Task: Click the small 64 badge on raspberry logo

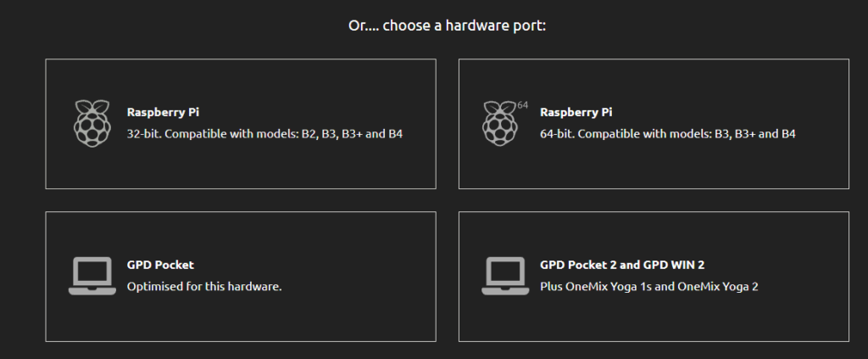Action: pyautogui.click(x=522, y=104)
